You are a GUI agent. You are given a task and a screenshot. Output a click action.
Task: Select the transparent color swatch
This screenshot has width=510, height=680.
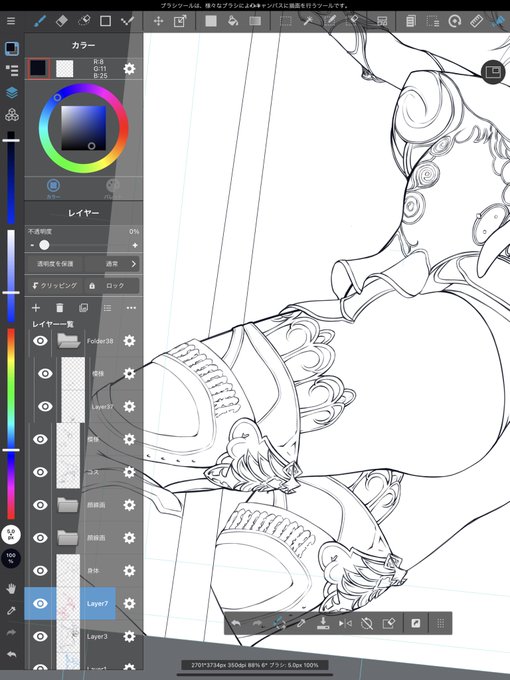tap(65, 69)
